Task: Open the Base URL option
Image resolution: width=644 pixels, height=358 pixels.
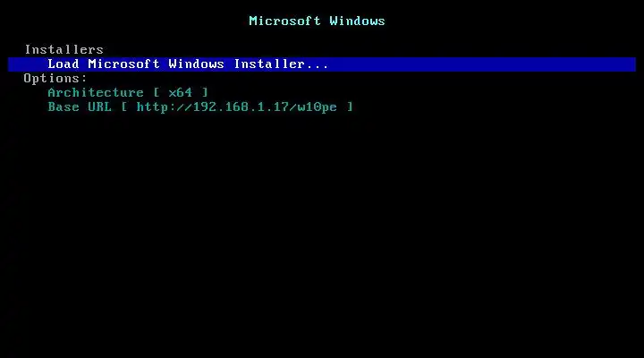Action: [200, 107]
